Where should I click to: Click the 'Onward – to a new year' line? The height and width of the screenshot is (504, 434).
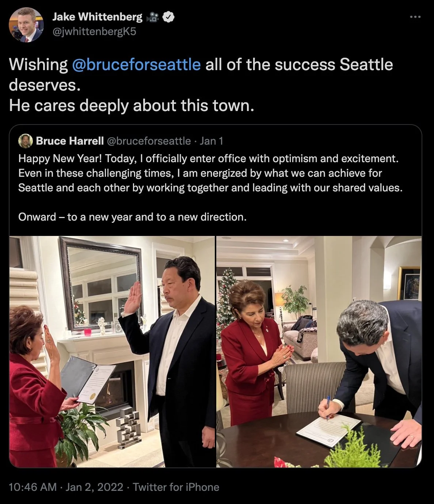(133, 217)
